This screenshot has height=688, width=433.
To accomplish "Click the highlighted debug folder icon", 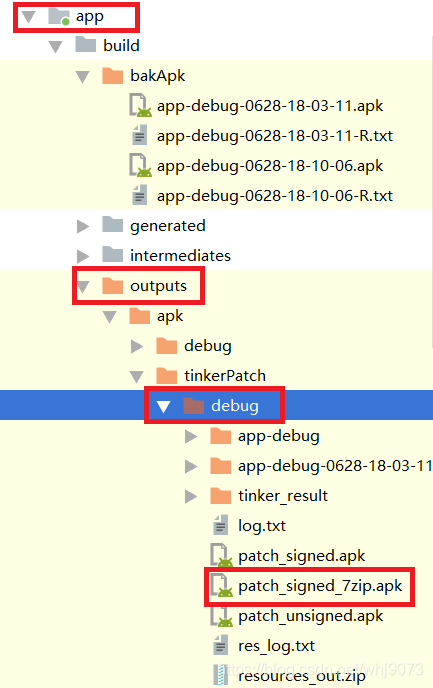I will tap(193, 405).
